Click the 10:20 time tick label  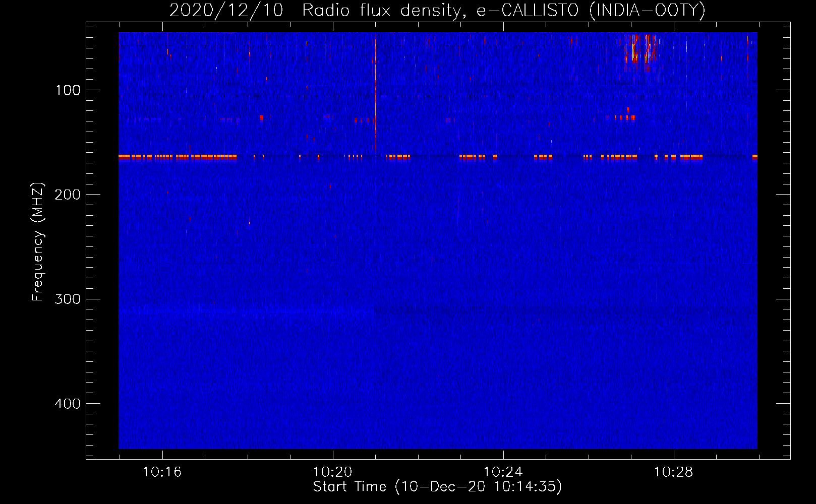click(x=332, y=472)
